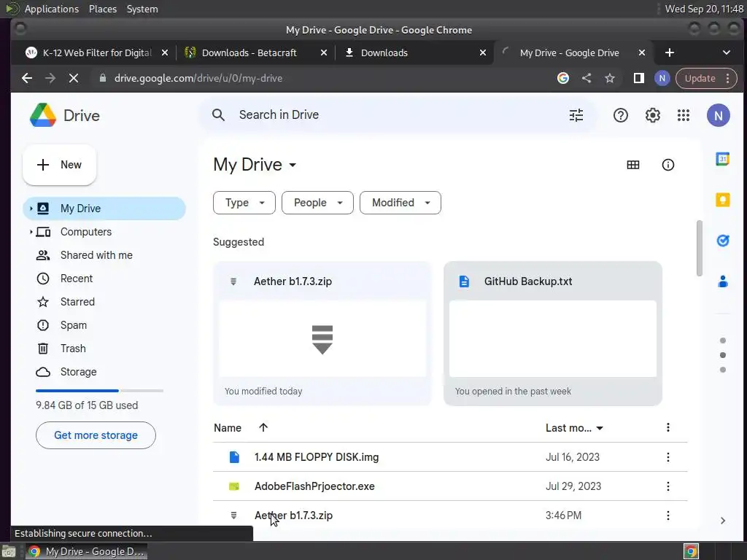Open the Spam section
Viewport: 747px width, 560px height.
104,325
